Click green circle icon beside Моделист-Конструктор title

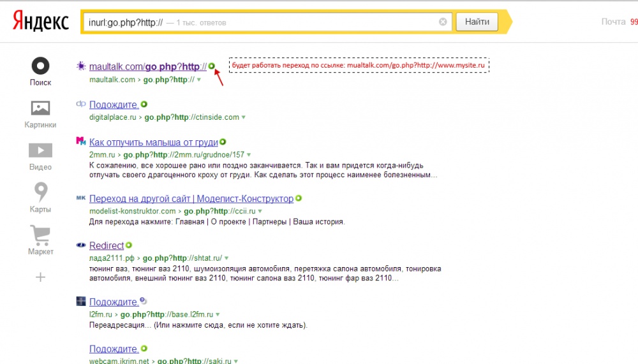[x=299, y=198]
